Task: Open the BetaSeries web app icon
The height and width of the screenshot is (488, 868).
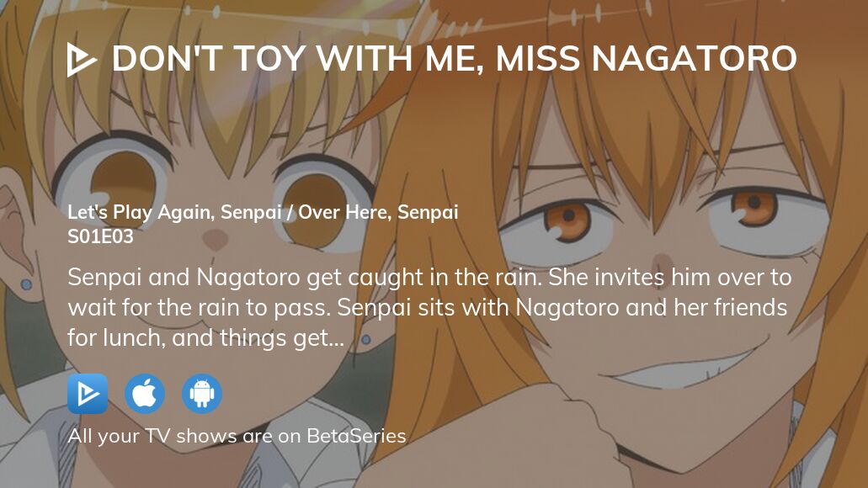Action: point(88,394)
